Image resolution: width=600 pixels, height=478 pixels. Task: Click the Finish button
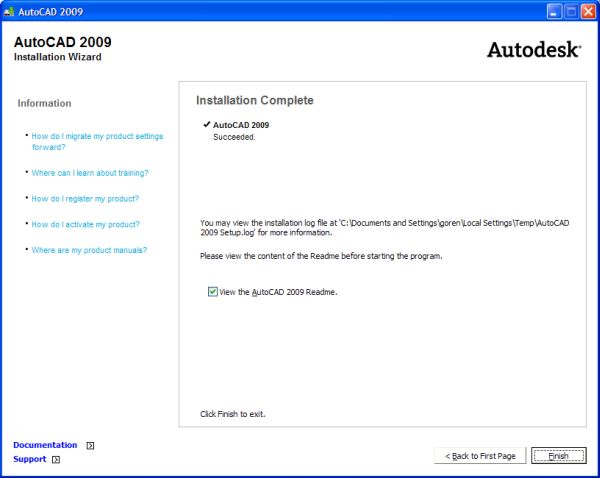(558, 455)
